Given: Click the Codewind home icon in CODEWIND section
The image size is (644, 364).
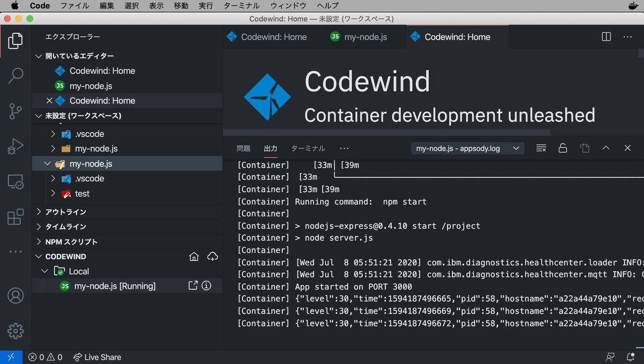Looking at the screenshot, I should [x=194, y=257].
